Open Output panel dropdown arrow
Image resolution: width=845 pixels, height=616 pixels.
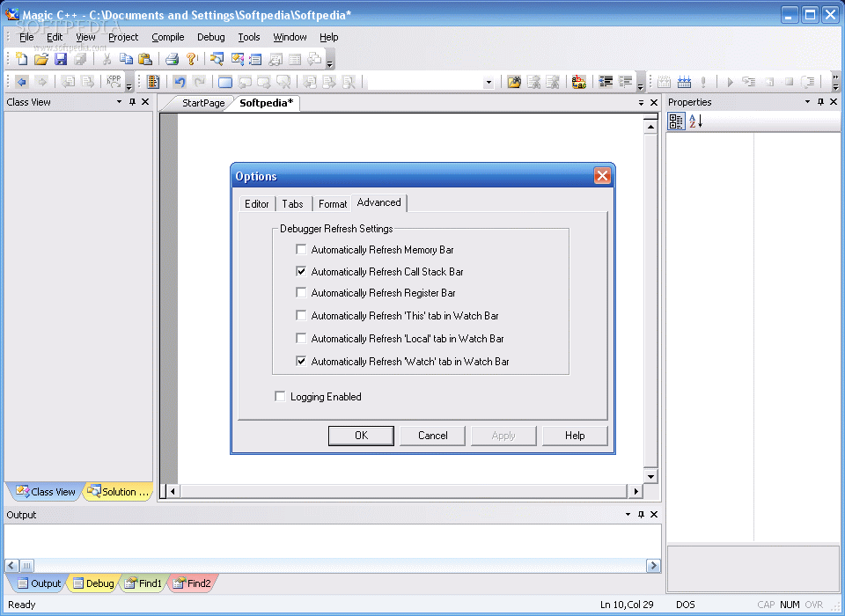click(628, 514)
